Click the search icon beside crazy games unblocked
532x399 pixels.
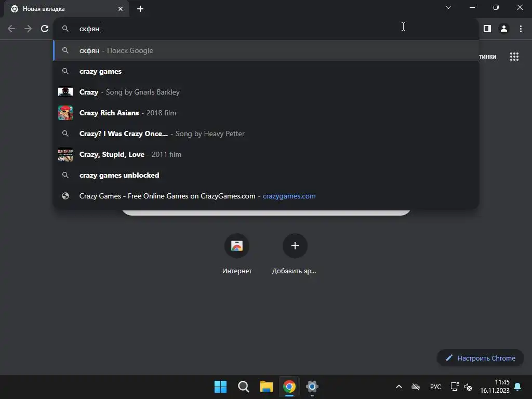coord(65,175)
